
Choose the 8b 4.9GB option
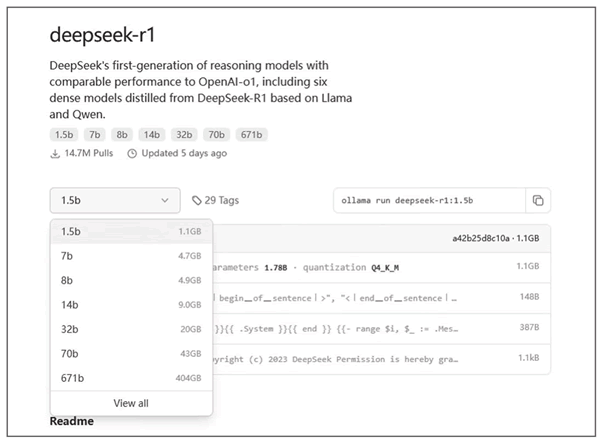(x=131, y=280)
